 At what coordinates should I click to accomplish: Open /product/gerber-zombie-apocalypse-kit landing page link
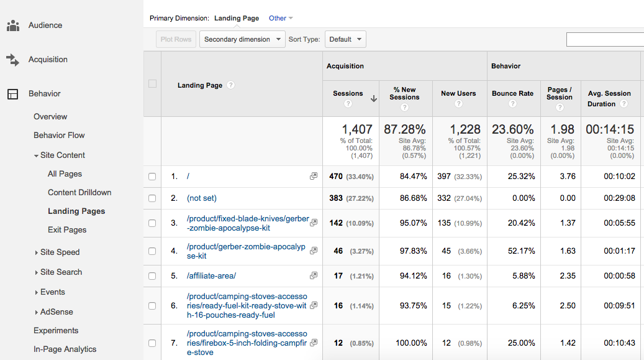click(246, 251)
